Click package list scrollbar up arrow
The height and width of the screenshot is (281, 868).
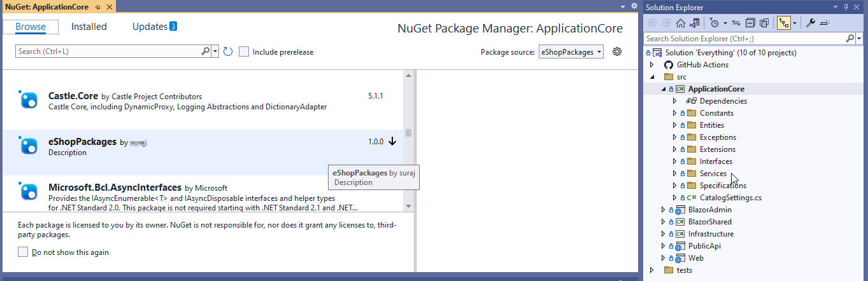click(409, 76)
